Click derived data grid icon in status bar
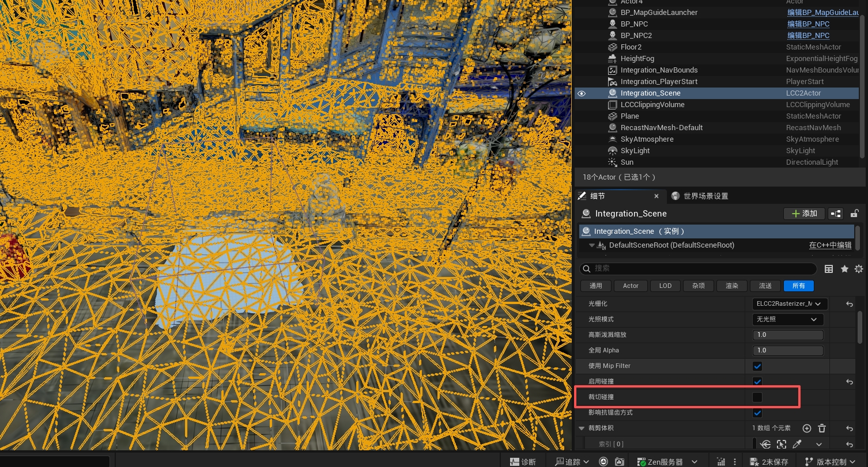 [x=720, y=462]
